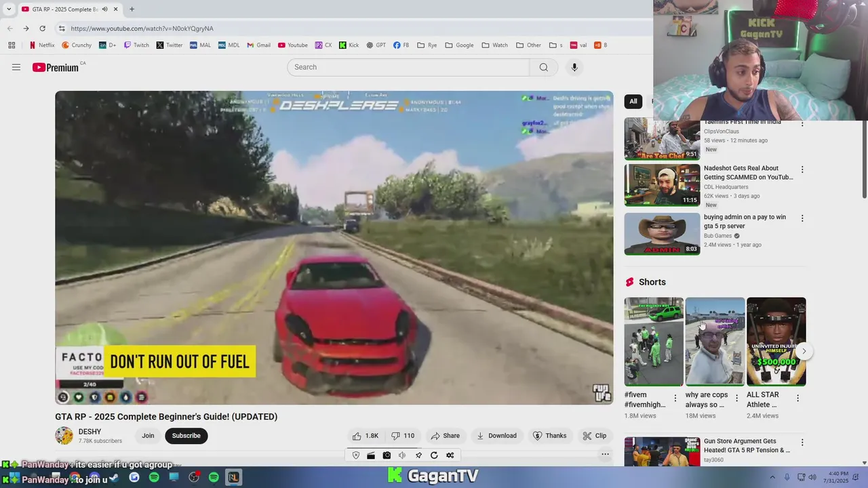The width and height of the screenshot is (868, 488).
Task: Open a new browser tab
Action: tap(132, 9)
